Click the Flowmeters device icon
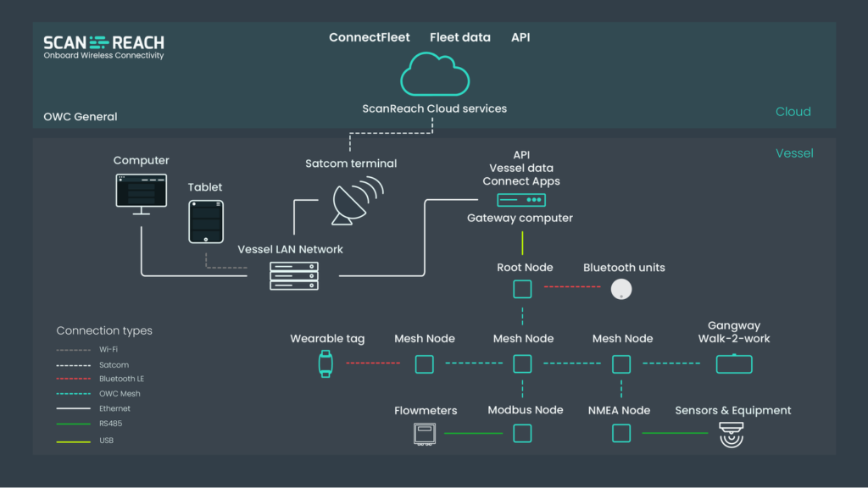This screenshot has width=868, height=488. [424, 435]
